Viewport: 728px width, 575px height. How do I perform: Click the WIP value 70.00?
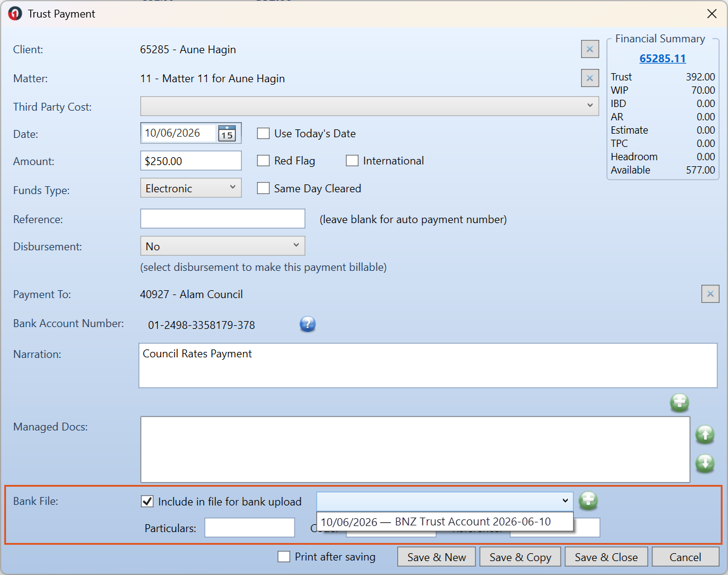tap(704, 90)
